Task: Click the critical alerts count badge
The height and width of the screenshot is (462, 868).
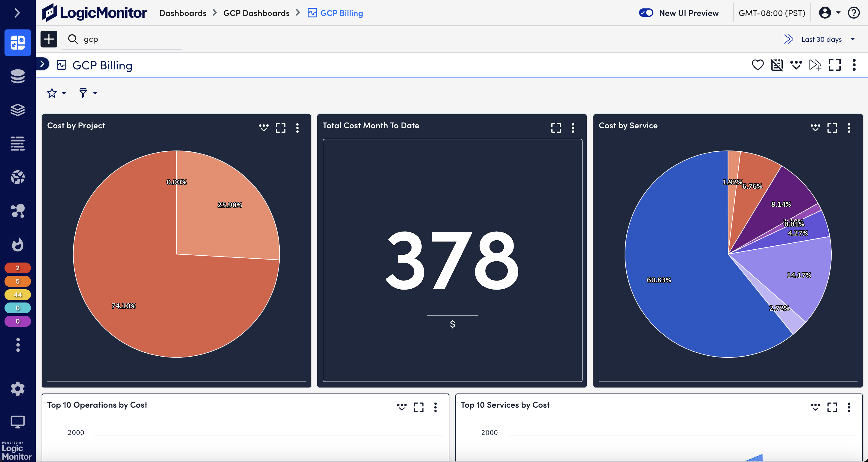Action: click(x=17, y=268)
